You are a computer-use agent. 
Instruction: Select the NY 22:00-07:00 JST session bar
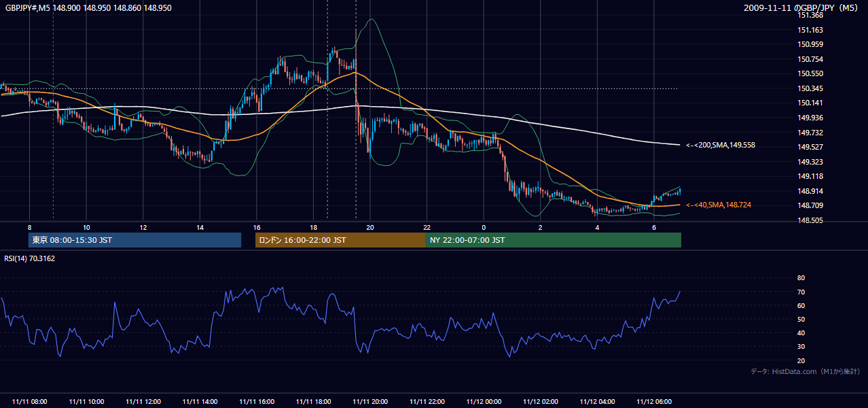click(554, 240)
